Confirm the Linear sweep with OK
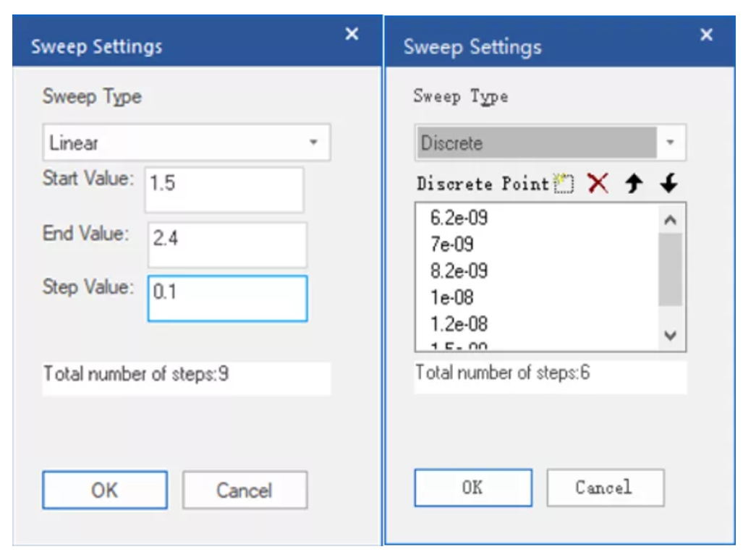This screenshot has width=756, height=557. [x=105, y=490]
